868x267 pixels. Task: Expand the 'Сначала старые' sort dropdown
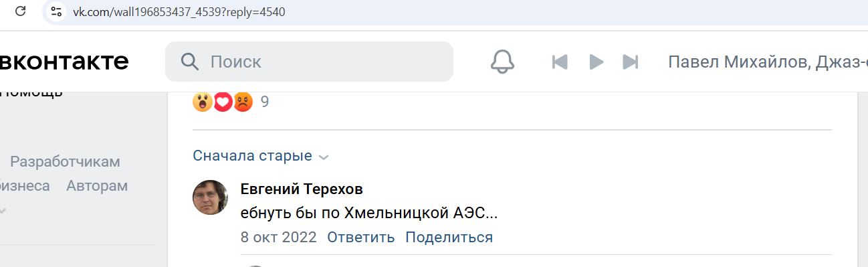click(261, 156)
